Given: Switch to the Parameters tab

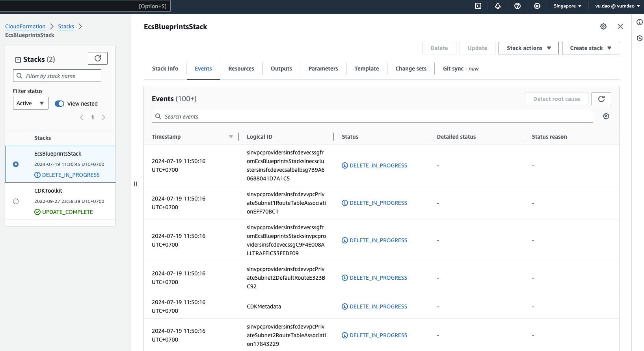Looking at the screenshot, I should (323, 69).
